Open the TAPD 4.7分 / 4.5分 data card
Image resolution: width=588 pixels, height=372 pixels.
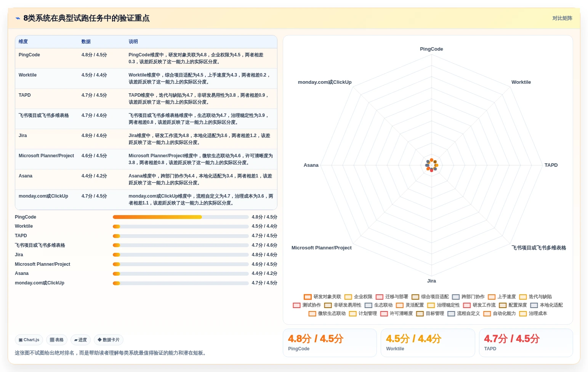coord(526,343)
